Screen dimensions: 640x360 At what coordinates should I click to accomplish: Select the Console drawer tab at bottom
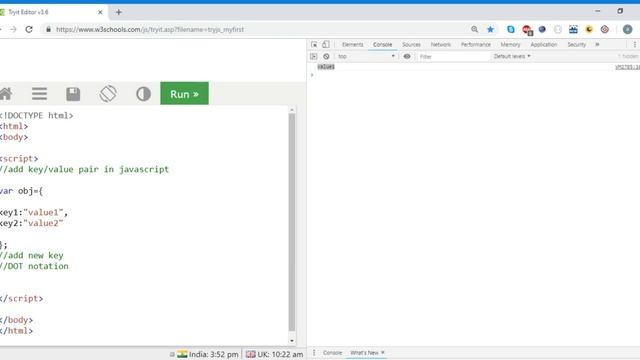click(332, 353)
